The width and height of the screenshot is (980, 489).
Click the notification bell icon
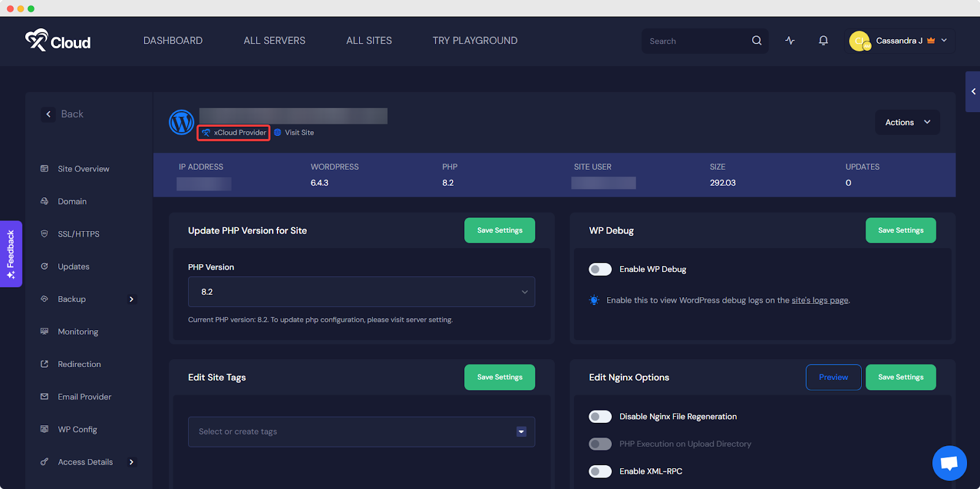coord(823,40)
